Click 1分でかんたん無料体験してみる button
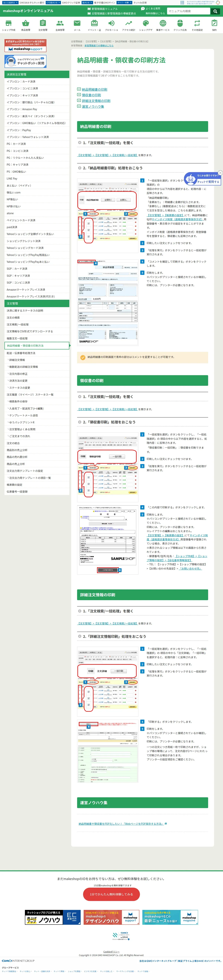 (x=111, y=894)
